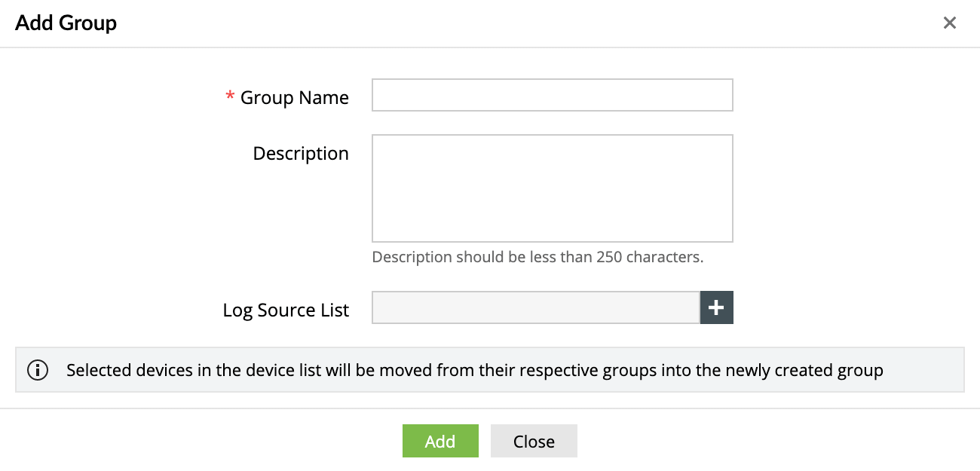Image resolution: width=980 pixels, height=471 pixels.
Task: Select the Description text area
Action: [552, 188]
